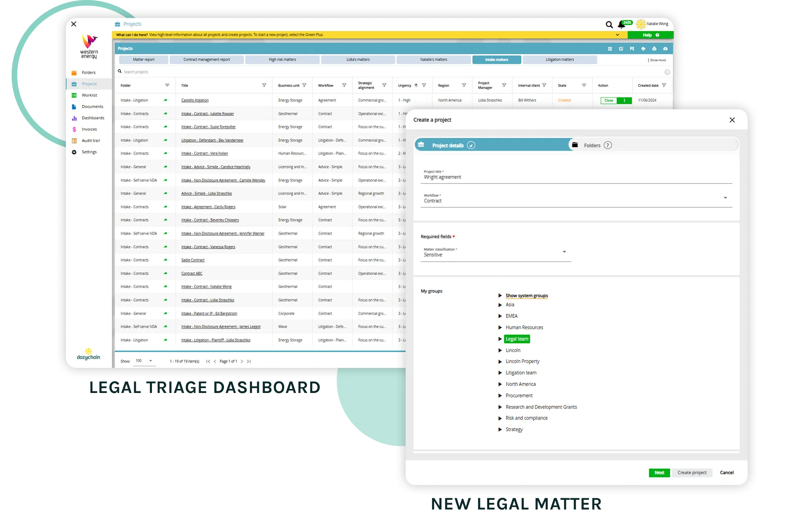This screenshot has height=532, width=804.
Task: Switch to the Litigation matters tab
Action: [x=560, y=59]
